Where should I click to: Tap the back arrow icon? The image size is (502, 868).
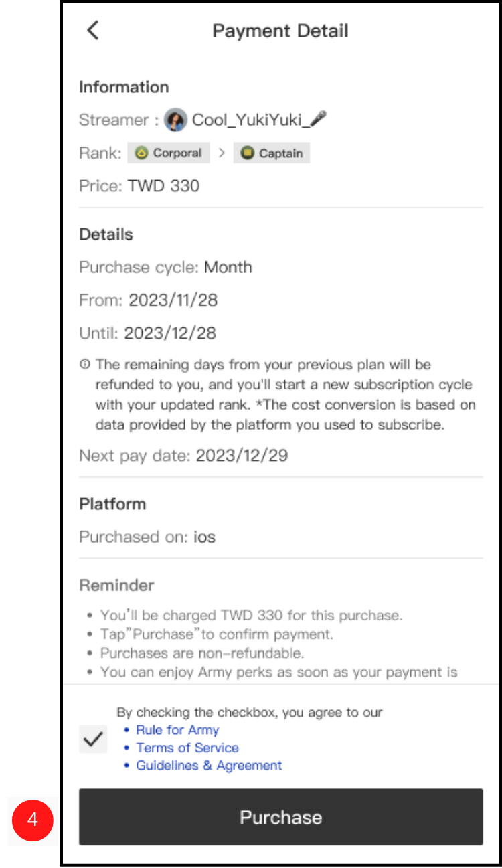coord(92,31)
